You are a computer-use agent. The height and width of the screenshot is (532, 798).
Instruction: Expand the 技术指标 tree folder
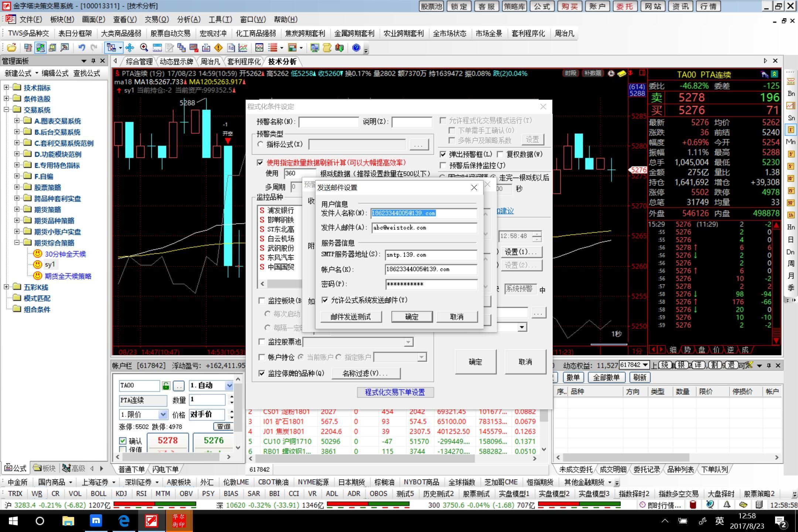pyautogui.click(x=6, y=88)
